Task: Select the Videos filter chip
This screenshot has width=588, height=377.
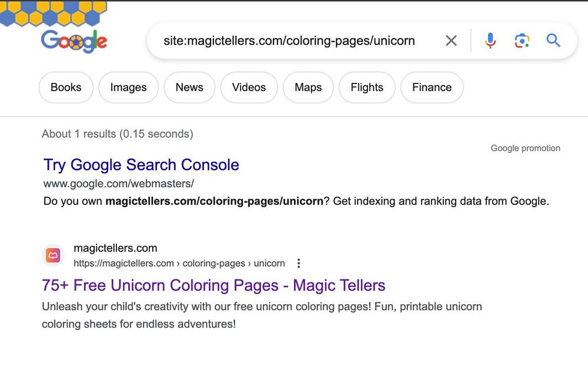Action: point(249,87)
